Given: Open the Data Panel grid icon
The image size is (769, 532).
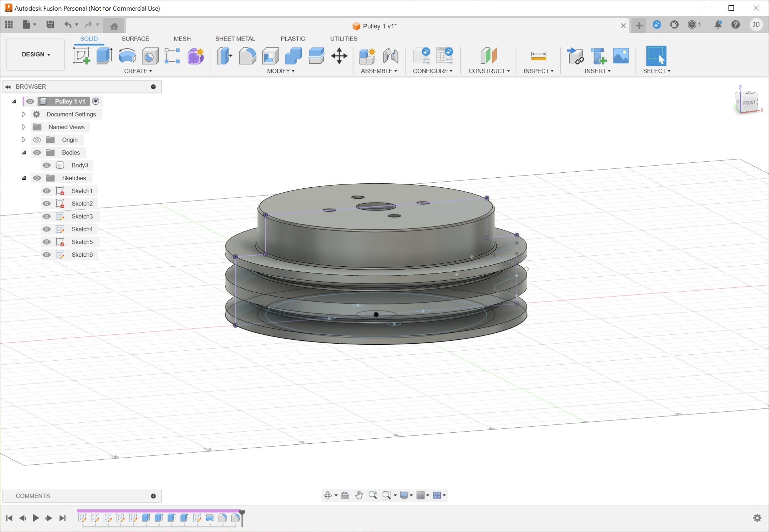Looking at the screenshot, I should coord(9,25).
